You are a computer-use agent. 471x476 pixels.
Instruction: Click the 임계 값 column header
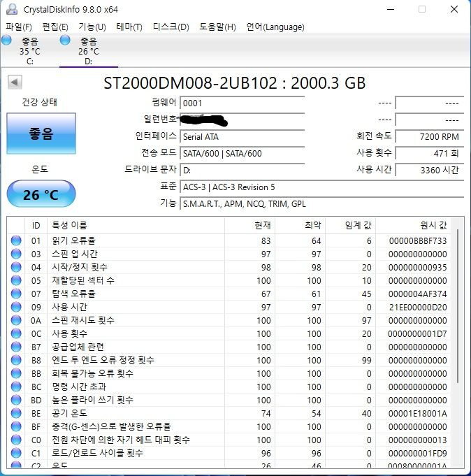(351, 225)
